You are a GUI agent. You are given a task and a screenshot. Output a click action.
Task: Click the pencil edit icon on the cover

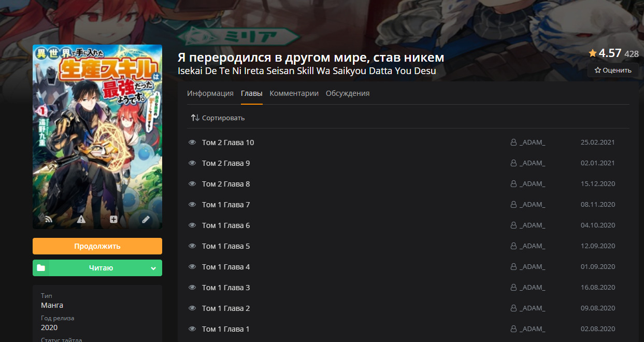coord(146,219)
